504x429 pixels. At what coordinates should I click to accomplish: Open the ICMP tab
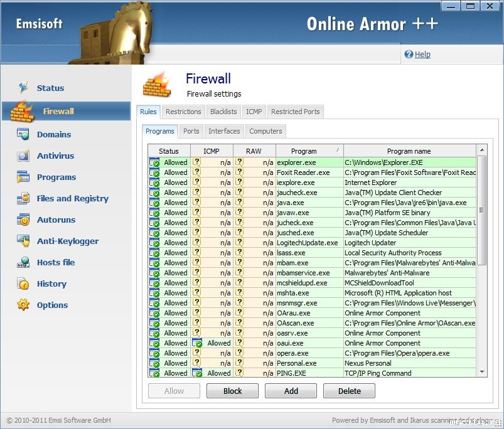254,112
